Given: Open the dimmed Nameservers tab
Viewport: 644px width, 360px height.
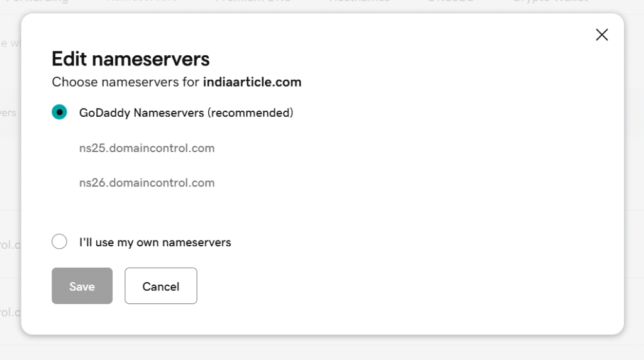Looking at the screenshot, I should [142, 2].
